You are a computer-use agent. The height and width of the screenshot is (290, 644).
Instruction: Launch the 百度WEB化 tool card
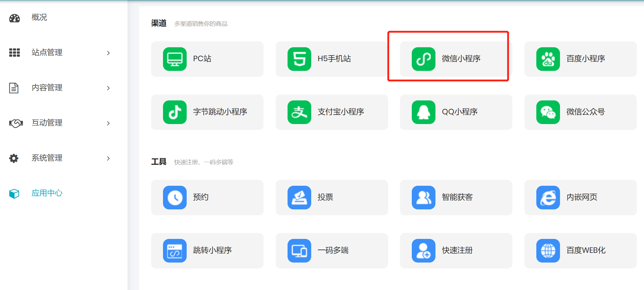(581, 251)
